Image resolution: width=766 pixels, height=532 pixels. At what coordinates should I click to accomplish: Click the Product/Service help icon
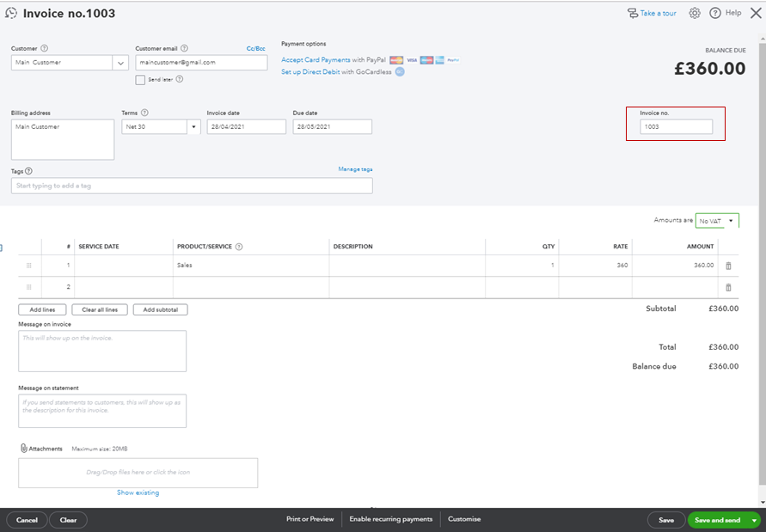(x=239, y=247)
